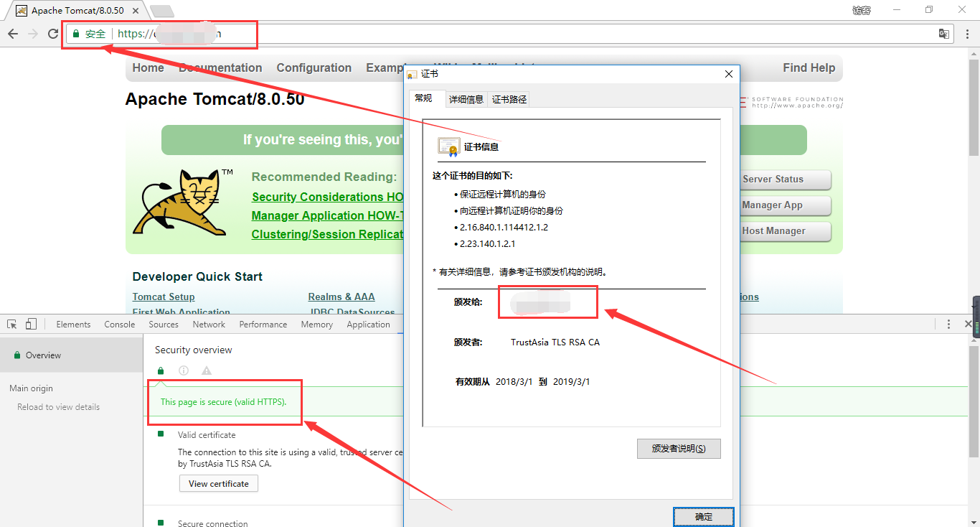
Task: Activate the DevTools inspect element icon
Action: pyautogui.click(x=12, y=325)
